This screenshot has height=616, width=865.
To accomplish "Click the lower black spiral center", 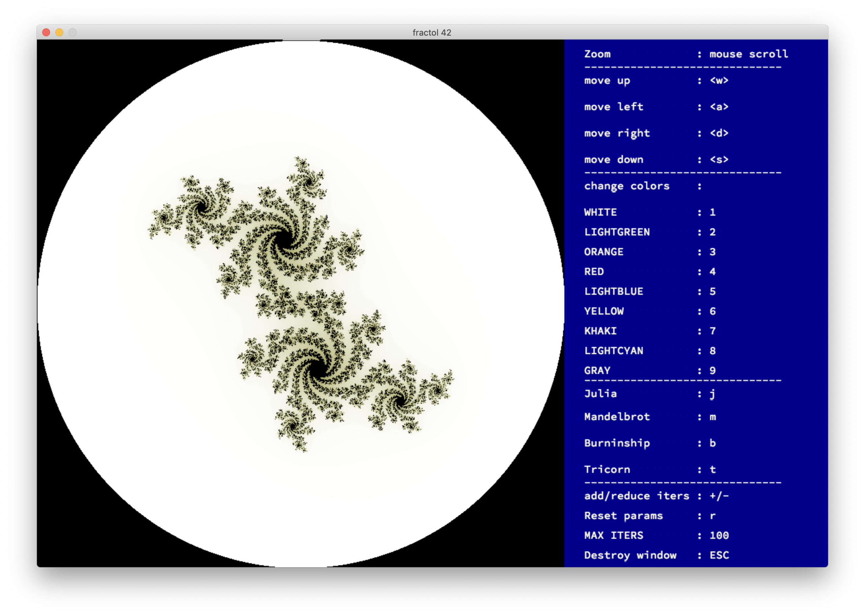I will (318, 370).
